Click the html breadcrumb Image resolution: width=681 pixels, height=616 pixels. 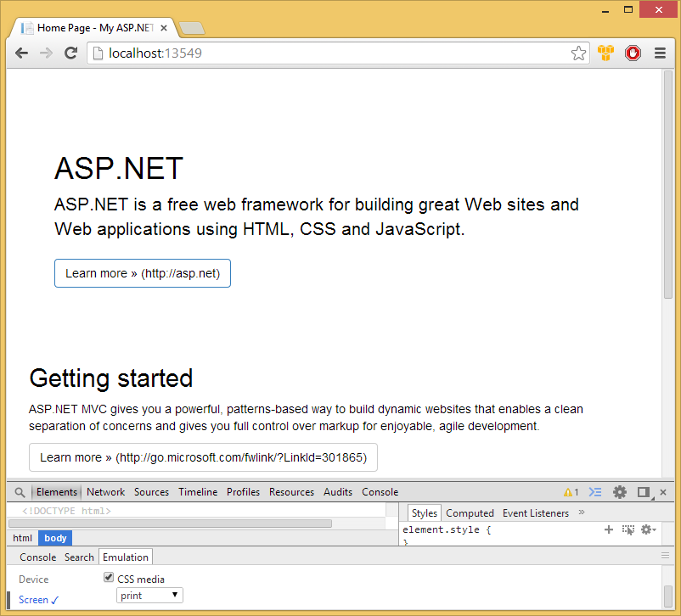tap(23, 538)
